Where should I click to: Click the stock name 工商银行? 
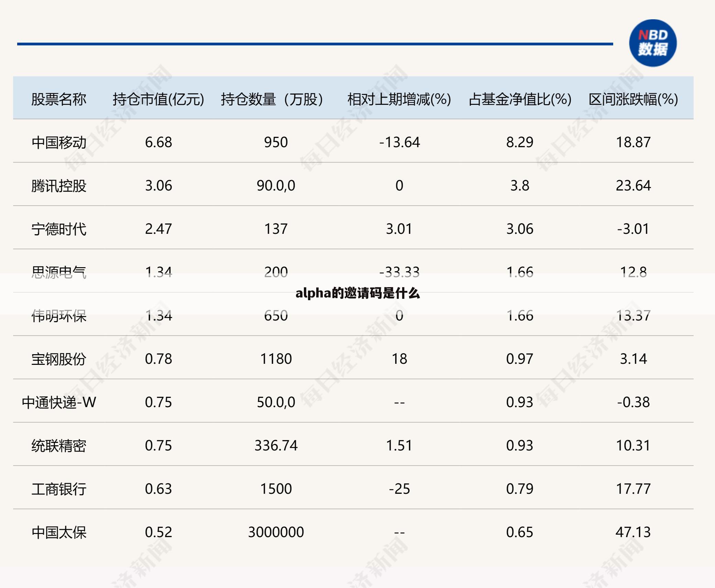click(x=59, y=489)
